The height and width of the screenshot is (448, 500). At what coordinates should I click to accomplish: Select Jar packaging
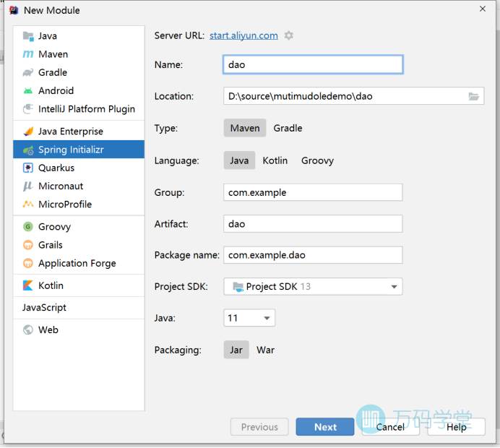click(236, 350)
